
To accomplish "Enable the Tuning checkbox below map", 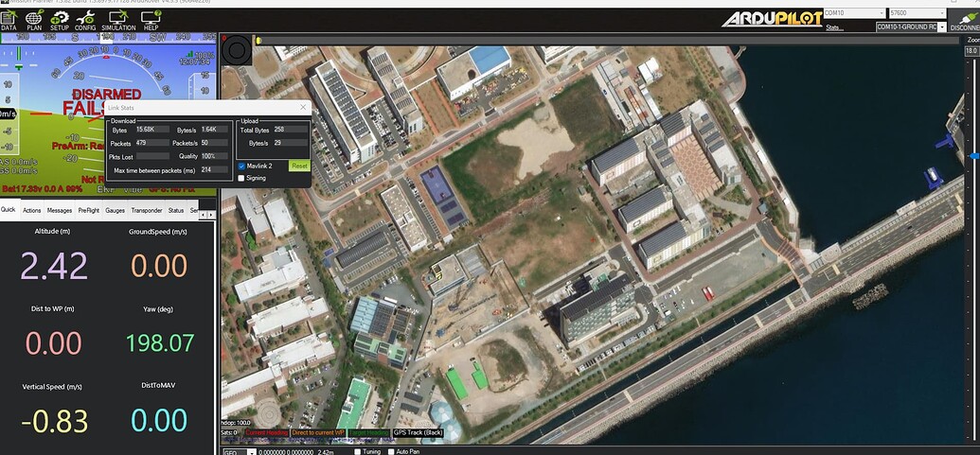I will (x=358, y=451).
